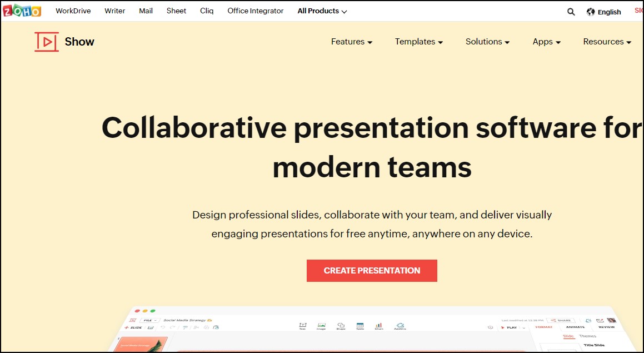Open the Mail link
The height and width of the screenshot is (353, 644).
pos(146,11)
